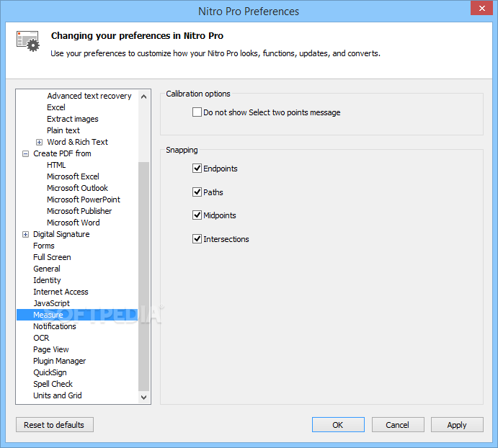Expand the Digital Signature node
498x448 pixels.
point(25,234)
